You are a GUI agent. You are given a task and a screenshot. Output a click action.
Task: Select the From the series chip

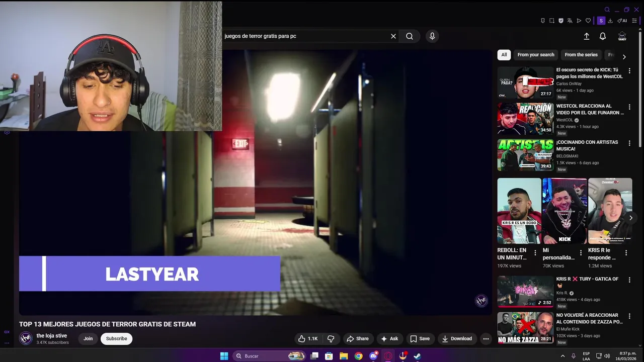click(x=581, y=55)
